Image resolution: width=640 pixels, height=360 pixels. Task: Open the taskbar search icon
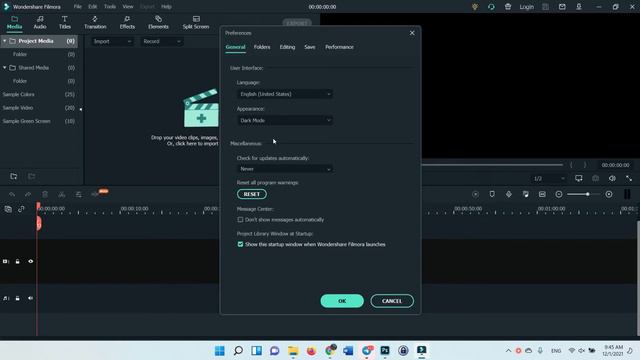(x=238, y=351)
